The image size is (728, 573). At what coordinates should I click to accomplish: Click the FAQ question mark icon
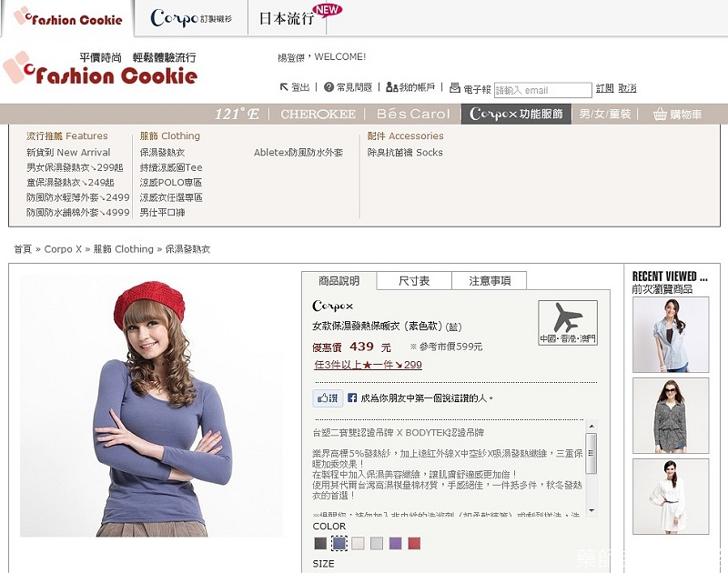click(329, 86)
